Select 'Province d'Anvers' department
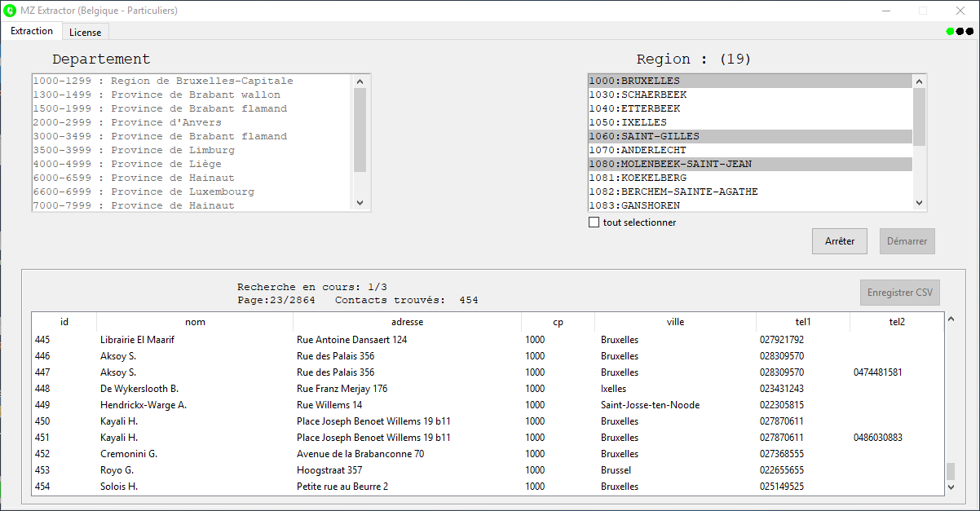 pos(192,122)
